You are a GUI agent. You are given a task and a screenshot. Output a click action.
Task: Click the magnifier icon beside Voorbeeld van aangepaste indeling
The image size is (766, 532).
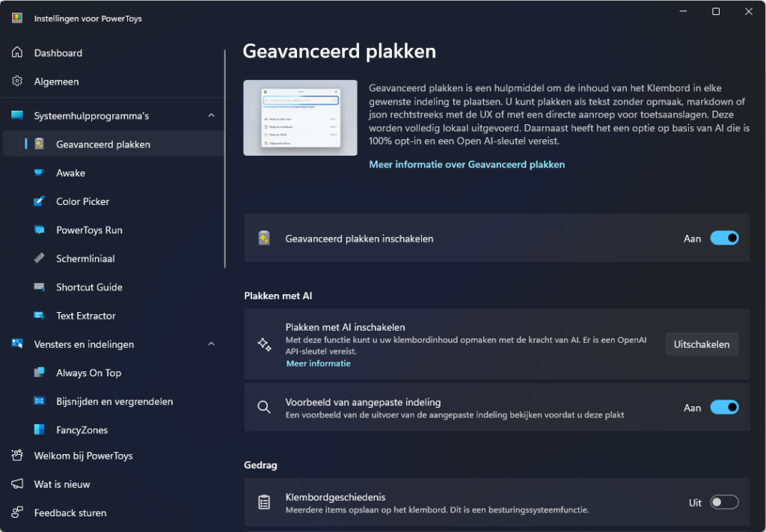pyautogui.click(x=264, y=407)
